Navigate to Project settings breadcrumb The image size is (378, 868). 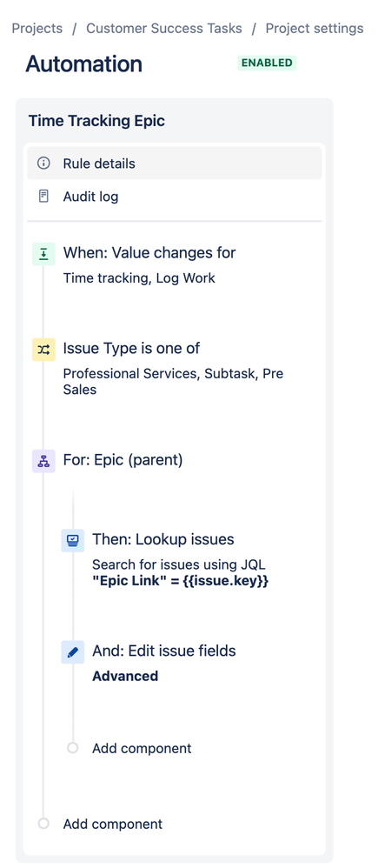315,28
